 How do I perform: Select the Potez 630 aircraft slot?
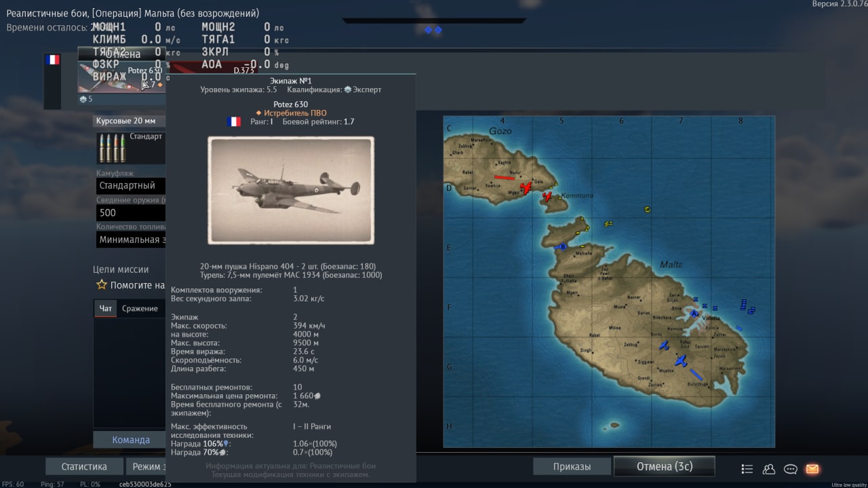[x=121, y=77]
